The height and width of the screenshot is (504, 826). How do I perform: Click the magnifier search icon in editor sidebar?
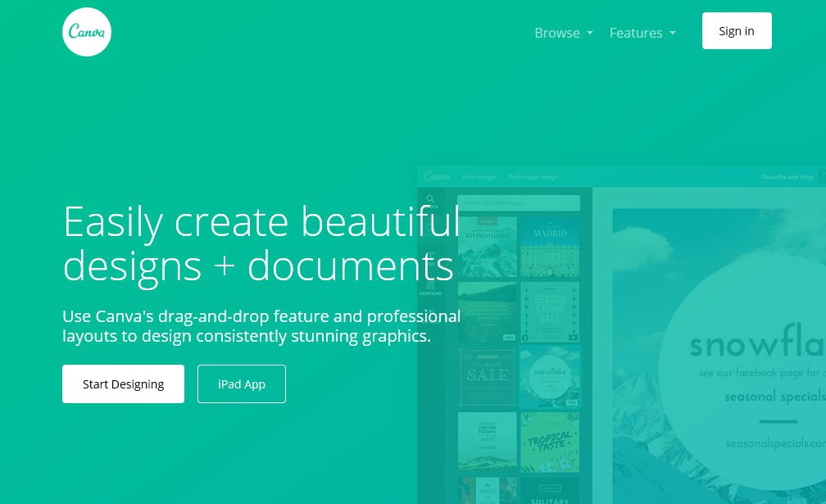coord(431,199)
